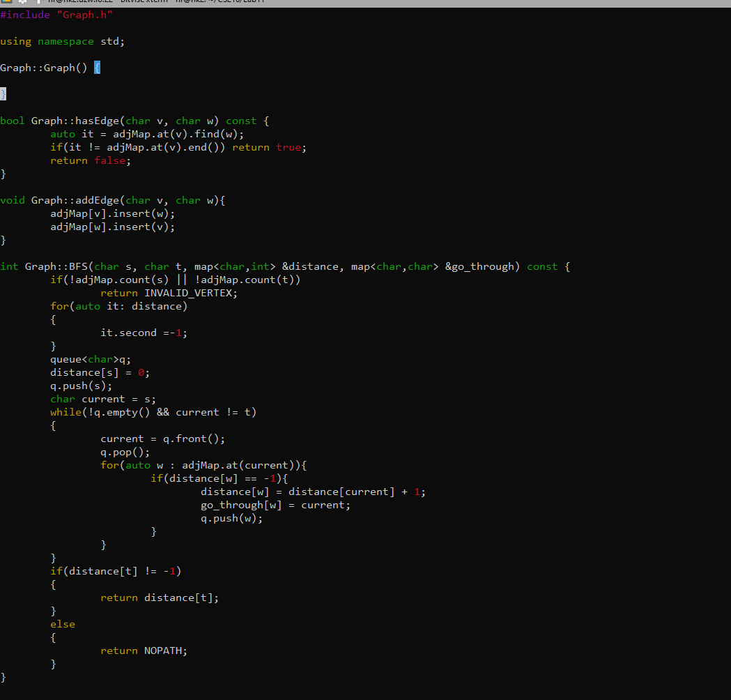Click the adjMap[v].insert(w) line
This screenshot has width=731, height=700.
pyautogui.click(x=111, y=213)
